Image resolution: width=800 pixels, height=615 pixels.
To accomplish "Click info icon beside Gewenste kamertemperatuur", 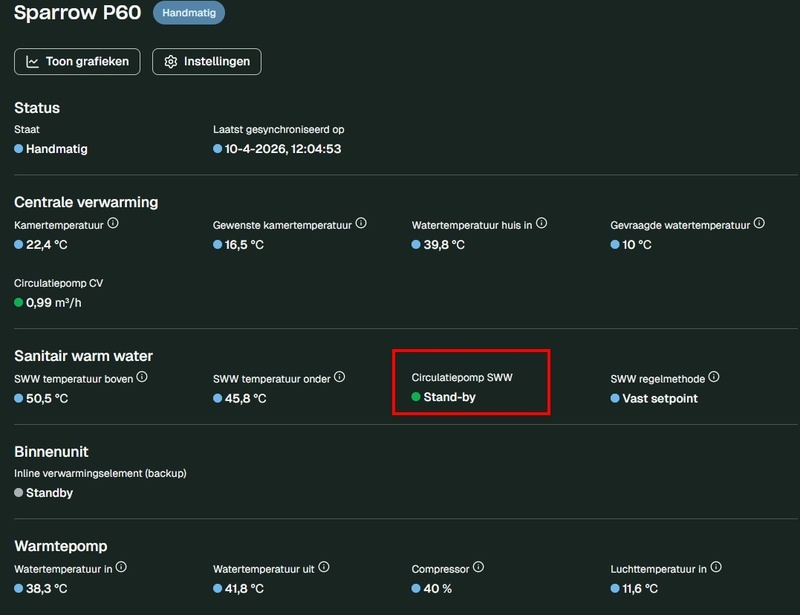I will [x=361, y=224].
